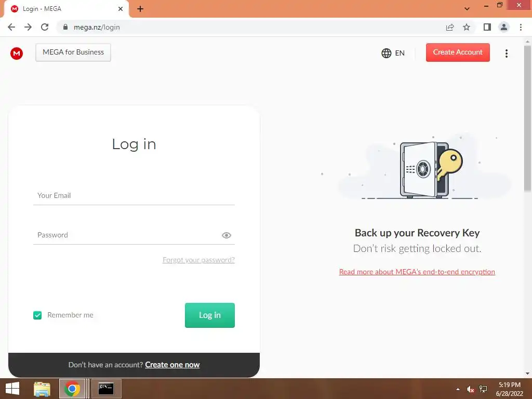The width and height of the screenshot is (532, 399).
Task: Toggle password visibility eye icon
Action: pos(227,235)
